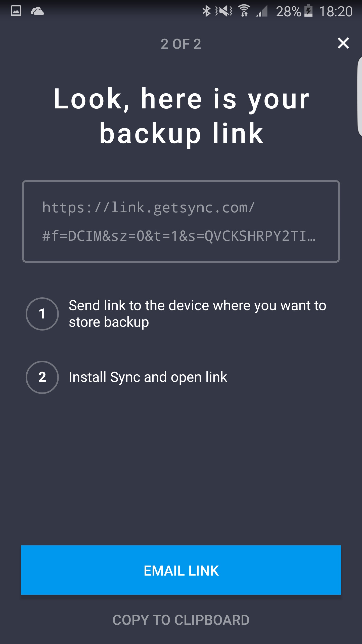Screen dimensions: 362x644
Task: Tap the step 1 circle icon
Action: click(42, 314)
